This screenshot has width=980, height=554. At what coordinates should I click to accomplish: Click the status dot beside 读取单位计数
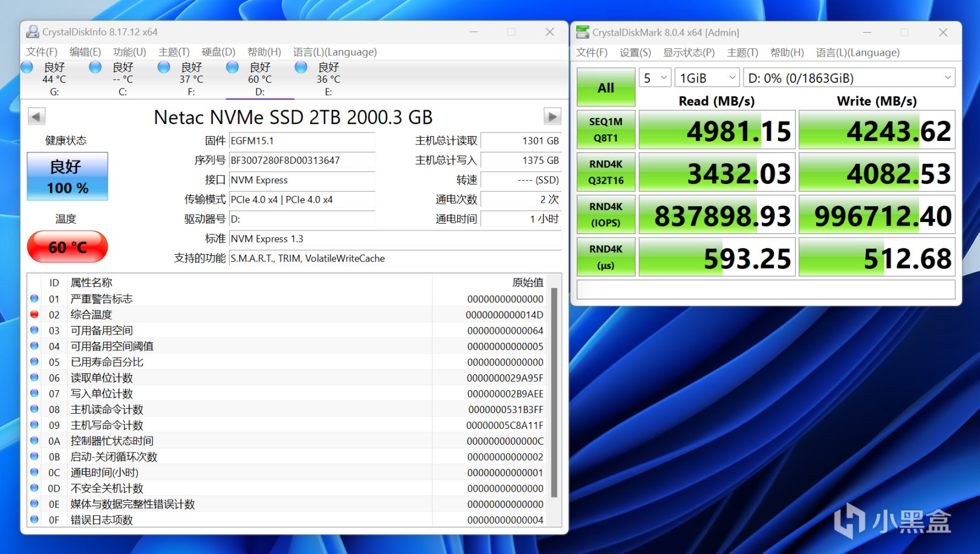tap(34, 377)
